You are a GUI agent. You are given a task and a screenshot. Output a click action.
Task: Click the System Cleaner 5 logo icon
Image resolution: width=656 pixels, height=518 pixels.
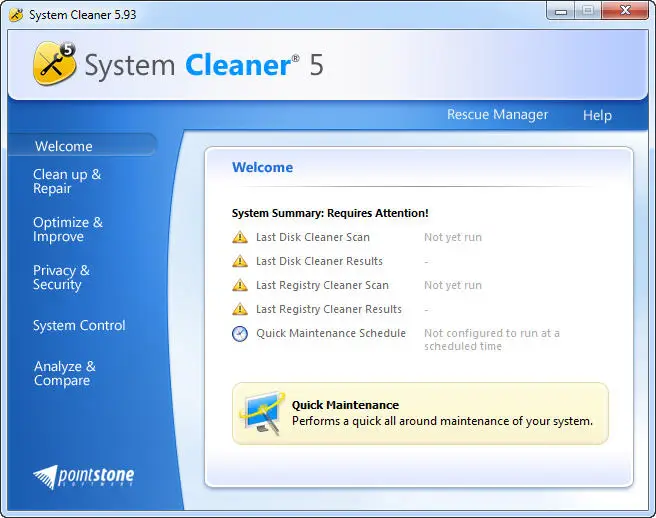pyautogui.click(x=55, y=63)
